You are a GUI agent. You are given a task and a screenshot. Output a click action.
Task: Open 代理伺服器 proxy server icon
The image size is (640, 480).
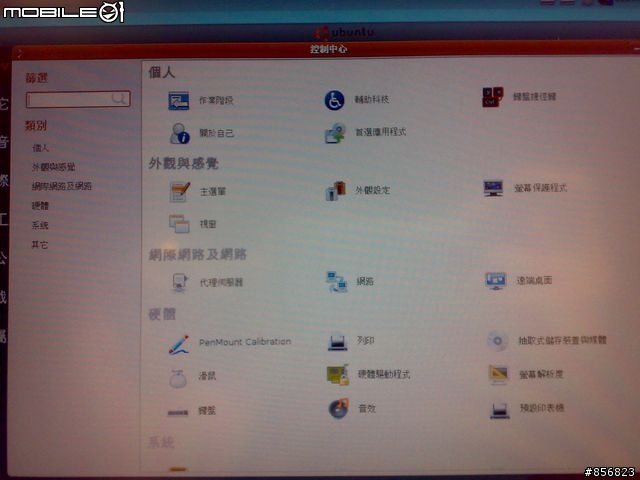point(180,282)
